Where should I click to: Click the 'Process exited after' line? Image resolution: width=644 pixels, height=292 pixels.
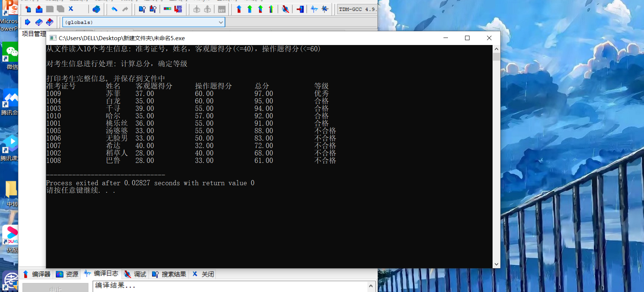(x=150, y=183)
